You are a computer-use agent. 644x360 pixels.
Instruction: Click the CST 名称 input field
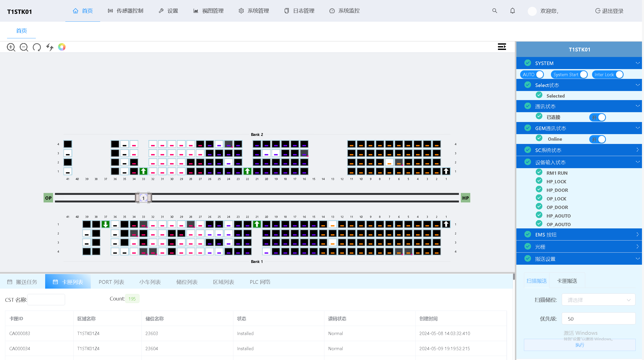[x=46, y=299]
